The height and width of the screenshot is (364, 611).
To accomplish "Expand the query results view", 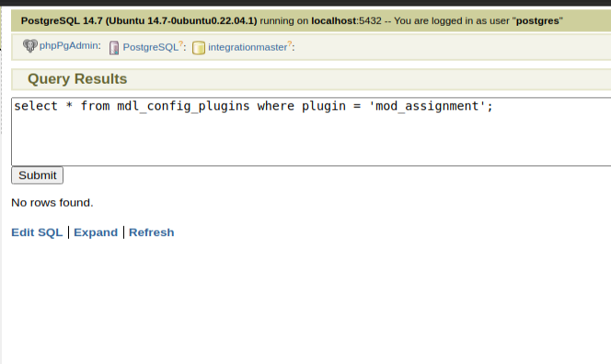I will click(96, 233).
